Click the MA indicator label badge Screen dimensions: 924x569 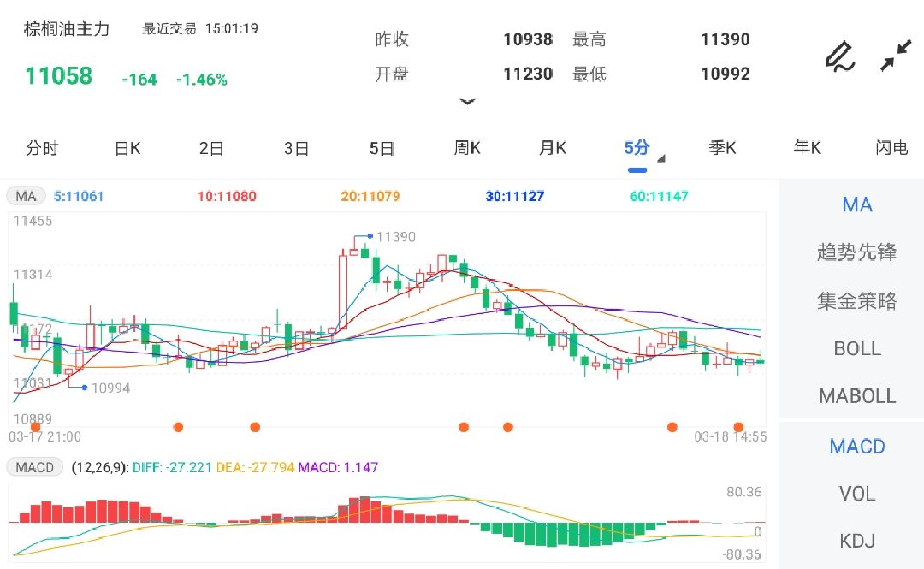27,196
